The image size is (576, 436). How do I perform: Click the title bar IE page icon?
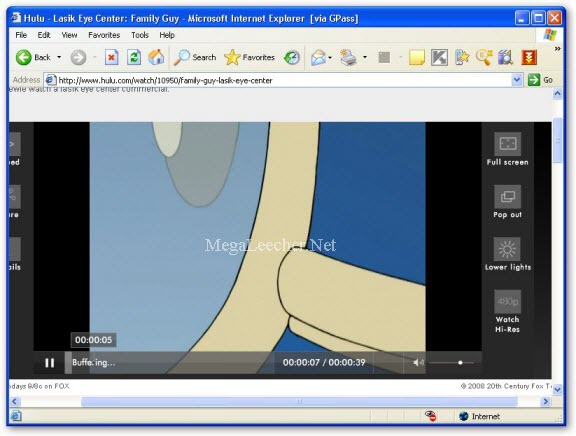[x=16, y=17]
